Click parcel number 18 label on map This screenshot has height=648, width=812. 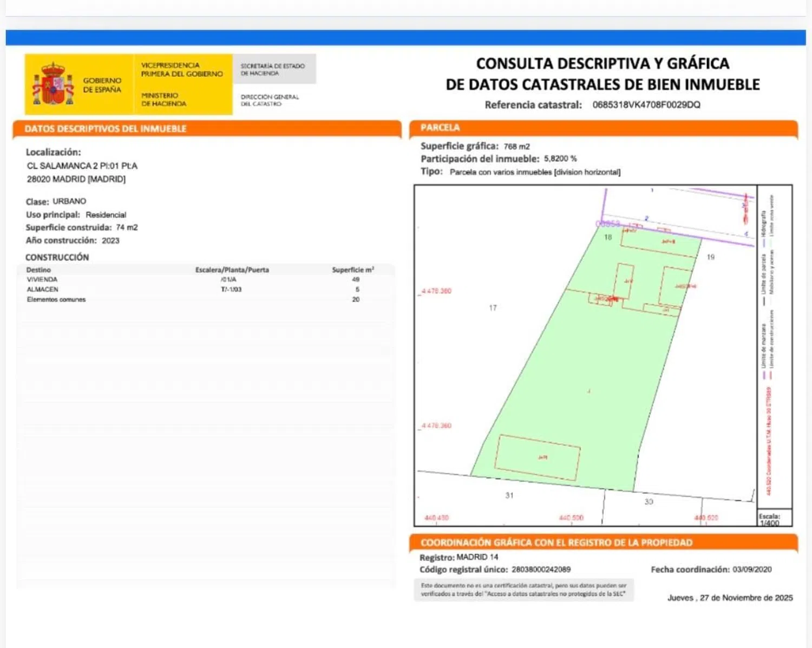(608, 237)
